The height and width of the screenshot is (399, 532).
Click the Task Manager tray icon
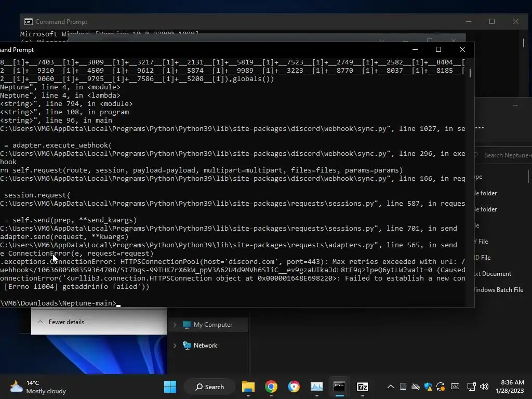pos(403,387)
